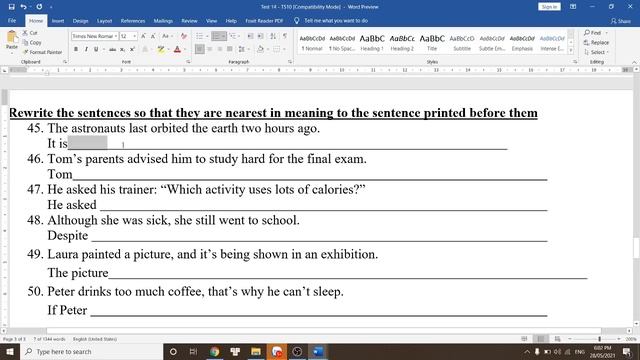Adjust the zoom slider in status bar
640x360 pixels.
[x=599, y=339]
